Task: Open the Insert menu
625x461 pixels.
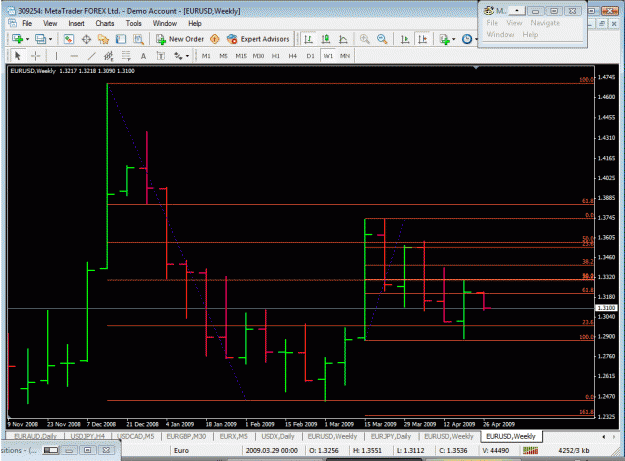Action: pyautogui.click(x=76, y=24)
